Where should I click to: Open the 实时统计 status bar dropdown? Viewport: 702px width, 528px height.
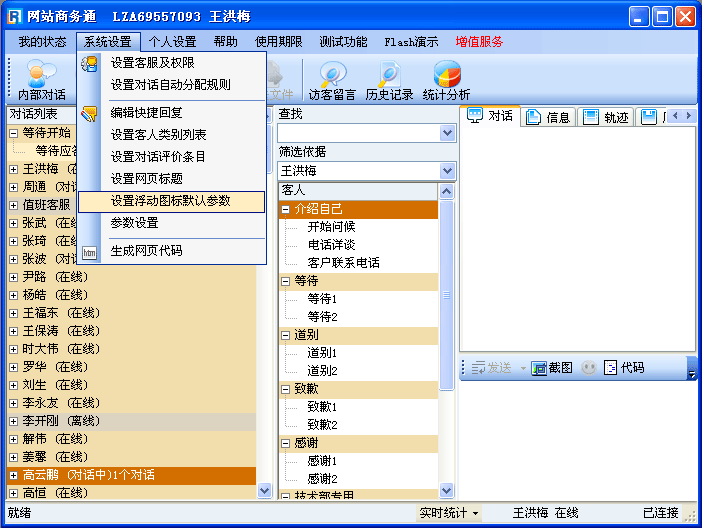click(x=448, y=513)
